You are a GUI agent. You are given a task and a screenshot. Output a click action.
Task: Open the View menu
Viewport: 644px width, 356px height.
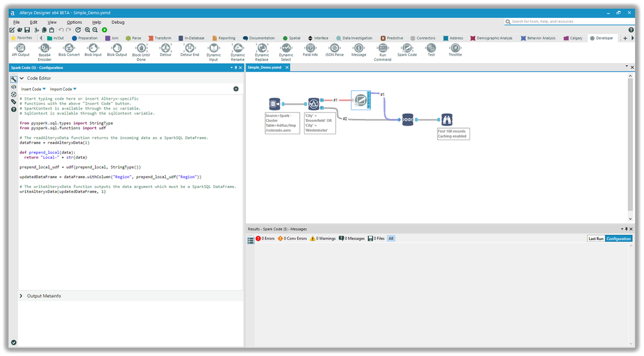pyautogui.click(x=52, y=22)
